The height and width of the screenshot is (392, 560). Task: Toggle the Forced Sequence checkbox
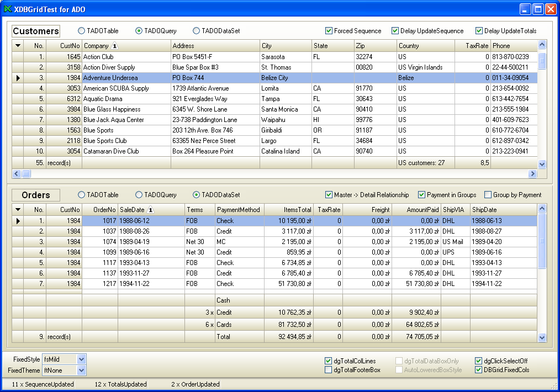pos(329,31)
